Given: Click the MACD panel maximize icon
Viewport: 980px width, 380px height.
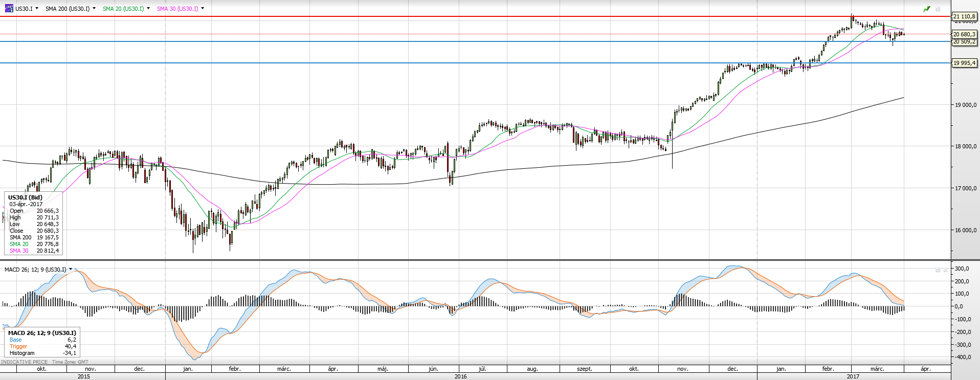Looking at the screenshot, I should (x=938, y=270).
